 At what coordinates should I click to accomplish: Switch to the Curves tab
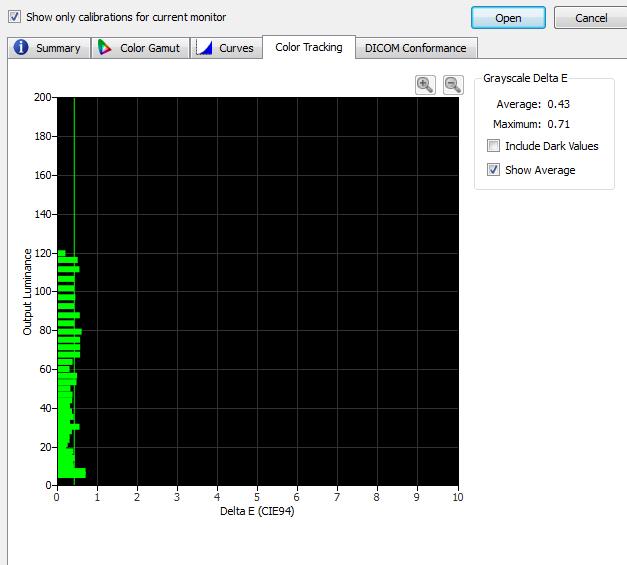click(x=226, y=48)
